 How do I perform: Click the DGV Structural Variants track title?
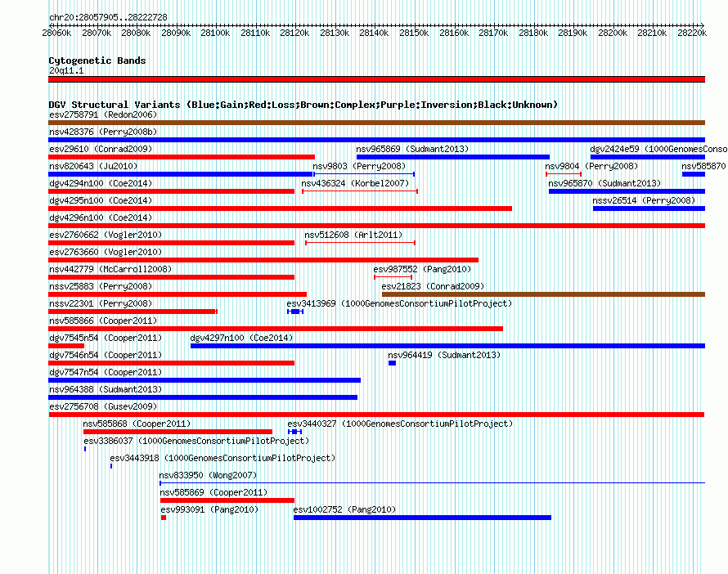(303, 105)
